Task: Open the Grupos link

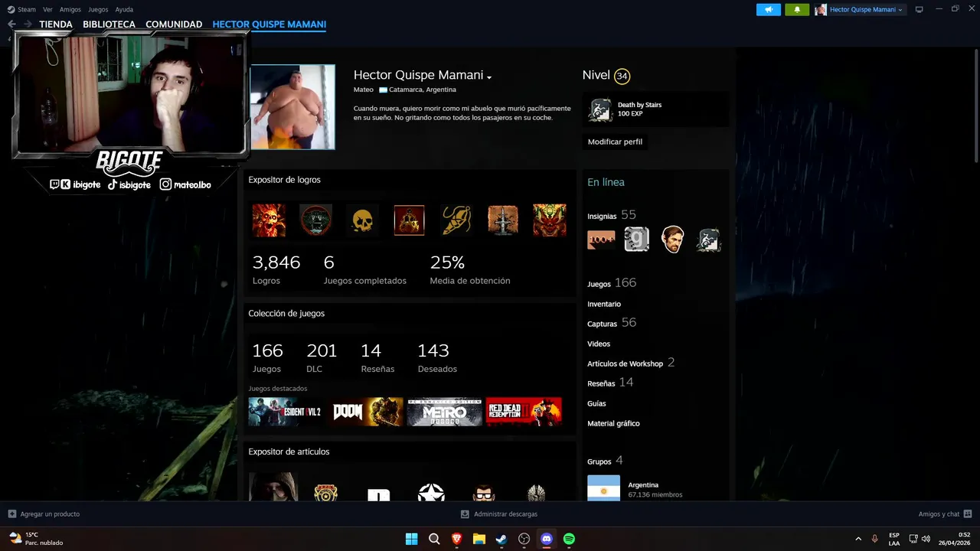Action: coord(599,461)
